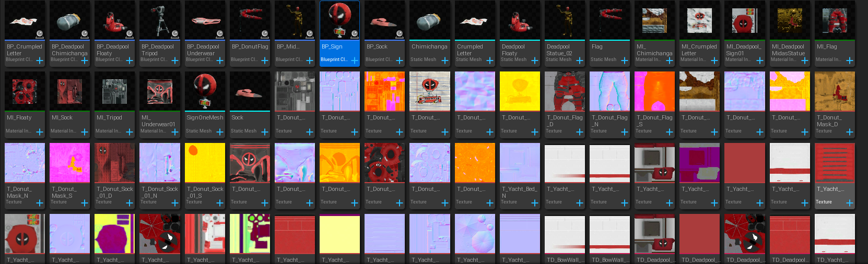The image size is (868, 264).
Task: Click the plus icon on T_Donut_Sock_01_N tile
Action: coord(175,203)
